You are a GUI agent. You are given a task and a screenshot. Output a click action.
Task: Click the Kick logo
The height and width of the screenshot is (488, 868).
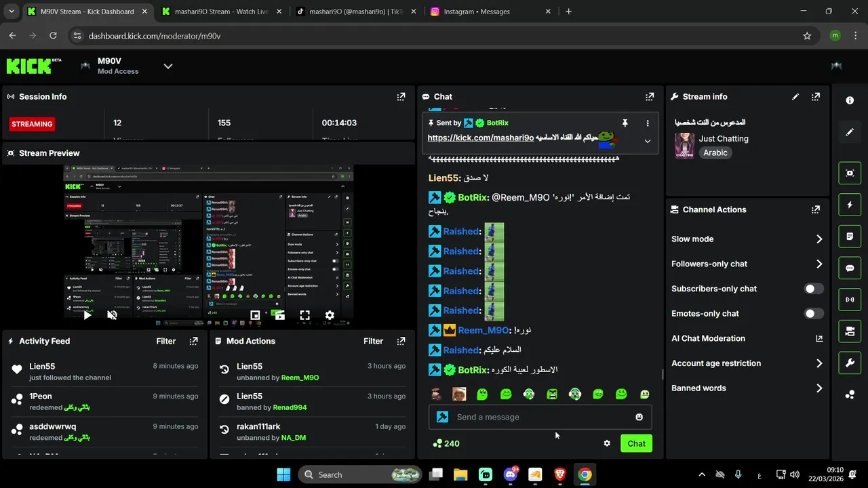33,66
